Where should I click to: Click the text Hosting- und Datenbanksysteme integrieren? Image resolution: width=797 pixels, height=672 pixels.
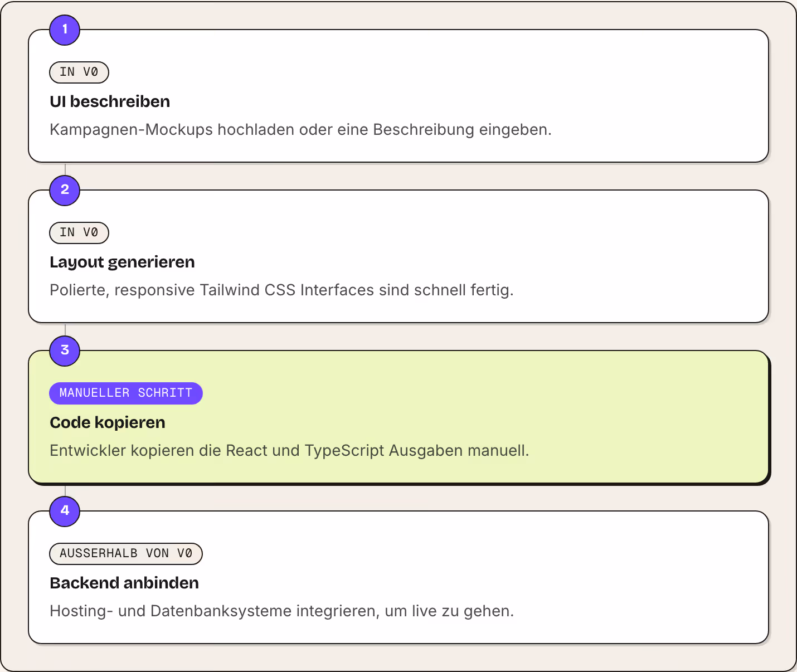(281, 611)
